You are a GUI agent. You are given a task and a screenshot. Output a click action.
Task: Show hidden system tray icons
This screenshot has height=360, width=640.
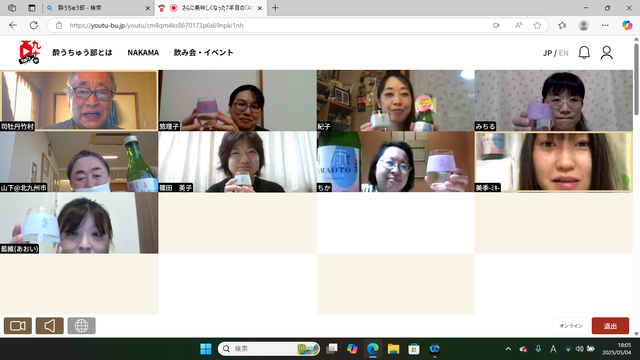click(x=508, y=349)
